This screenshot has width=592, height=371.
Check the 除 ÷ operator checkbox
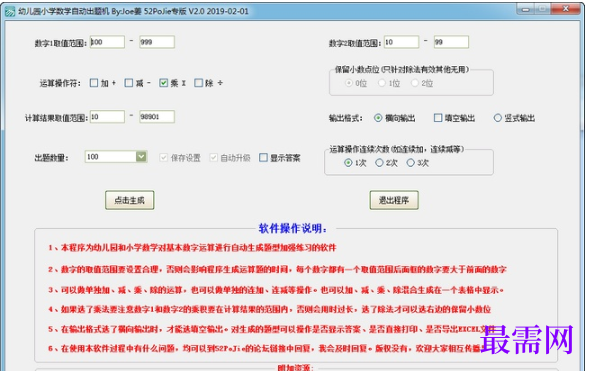point(199,83)
